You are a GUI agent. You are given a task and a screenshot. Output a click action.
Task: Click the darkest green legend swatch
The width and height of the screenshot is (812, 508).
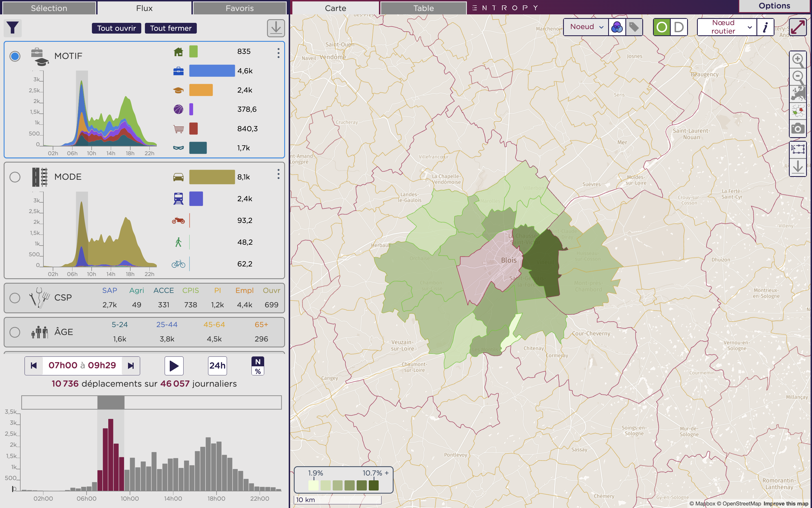[374, 485]
